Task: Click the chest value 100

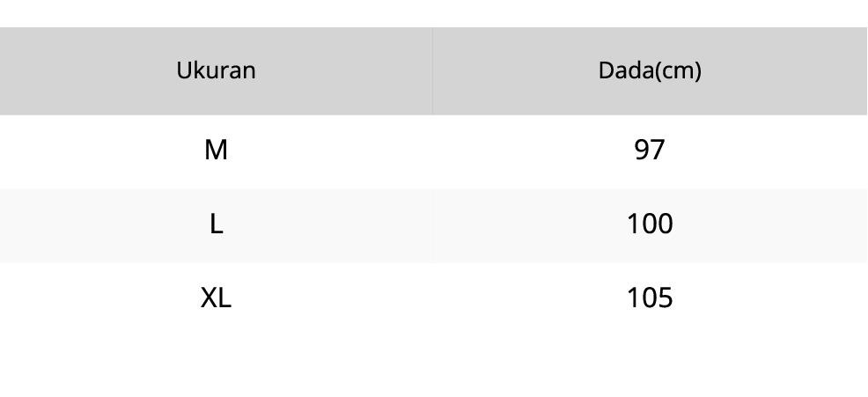Action: (x=650, y=224)
